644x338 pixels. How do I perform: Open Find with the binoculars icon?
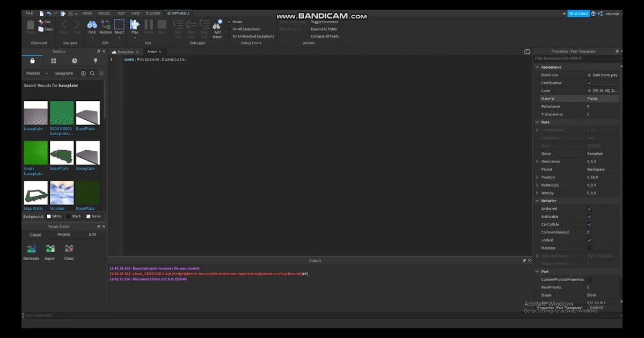92,24
